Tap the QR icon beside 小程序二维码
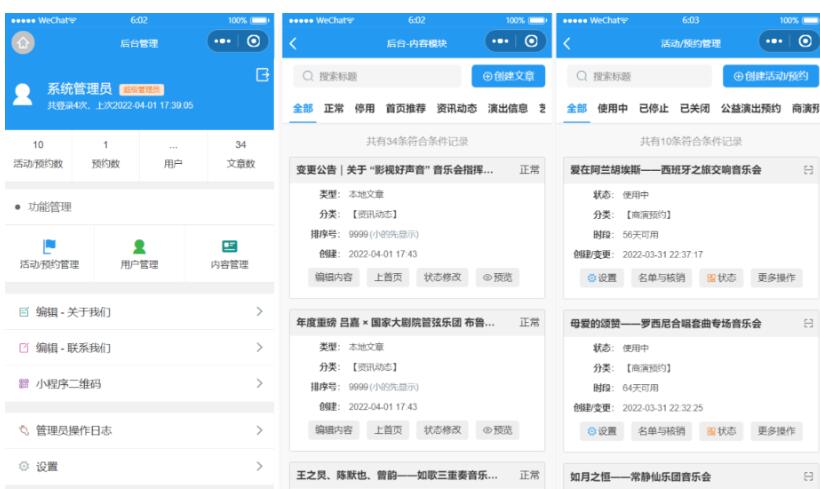This screenshot has height=489, width=820. [24, 384]
